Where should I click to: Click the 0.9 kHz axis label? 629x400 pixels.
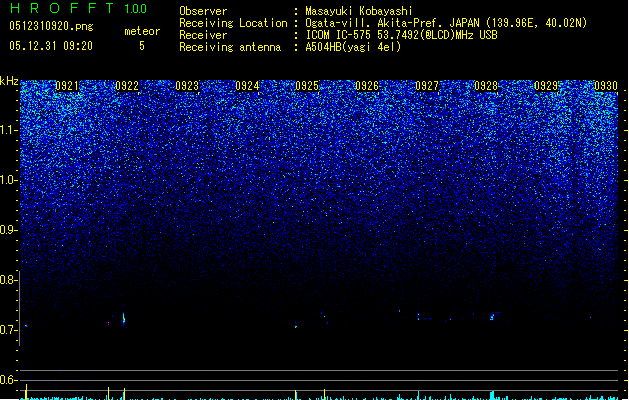click(8, 230)
